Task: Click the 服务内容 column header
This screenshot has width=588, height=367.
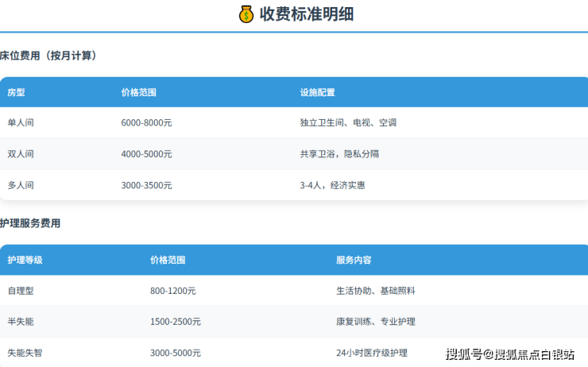Action: (354, 260)
